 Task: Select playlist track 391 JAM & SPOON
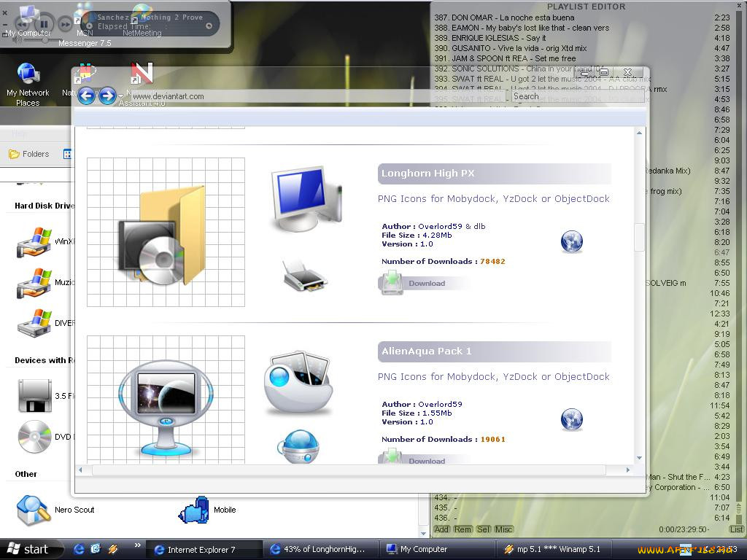(581, 58)
